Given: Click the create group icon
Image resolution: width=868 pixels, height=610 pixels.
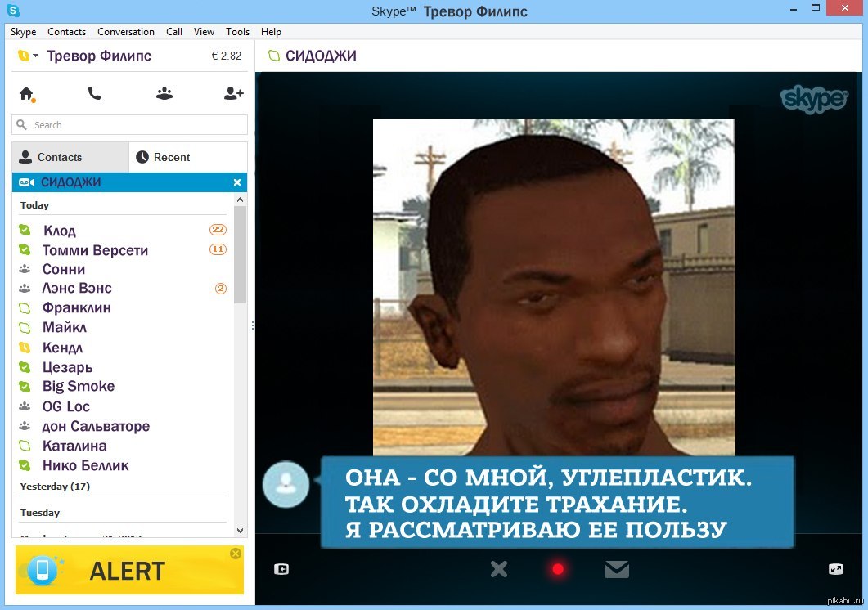Looking at the screenshot, I should click(x=164, y=93).
